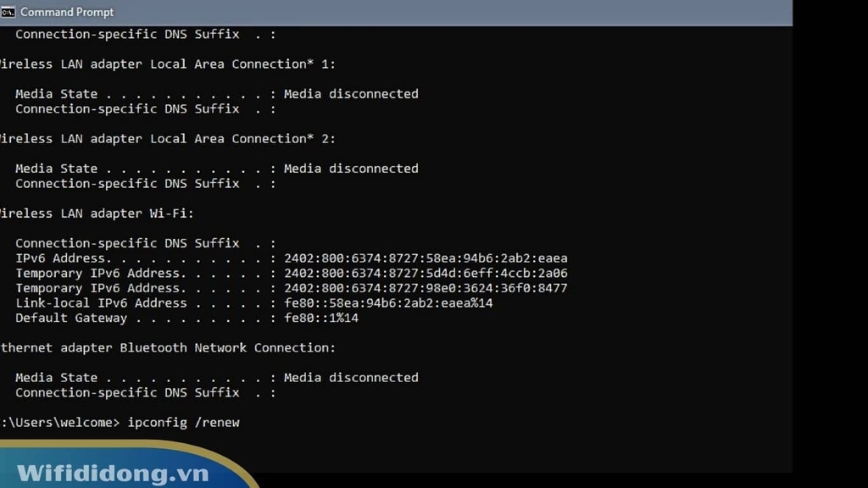868x488 pixels.
Task: Click the C:\Users\welcome prompt path
Action: (59, 422)
